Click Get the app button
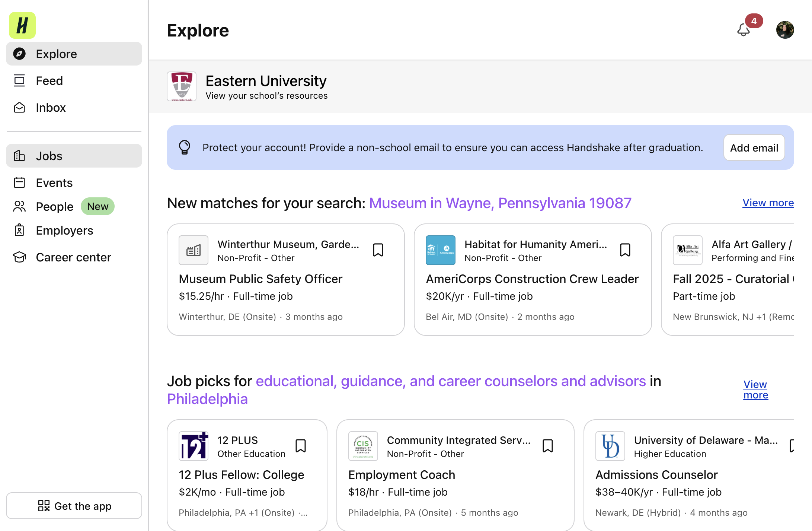Image resolution: width=812 pixels, height=531 pixels. pyautogui.click(x=74, y=506)
